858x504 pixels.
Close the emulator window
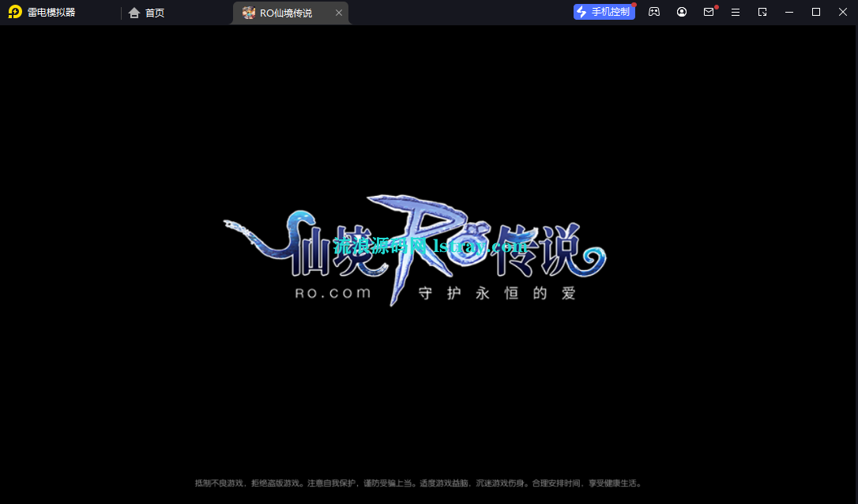point(843,12)
